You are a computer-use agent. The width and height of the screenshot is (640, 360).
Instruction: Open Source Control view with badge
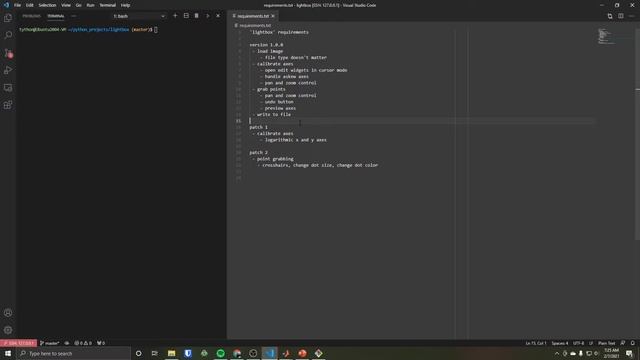(8, 53)
